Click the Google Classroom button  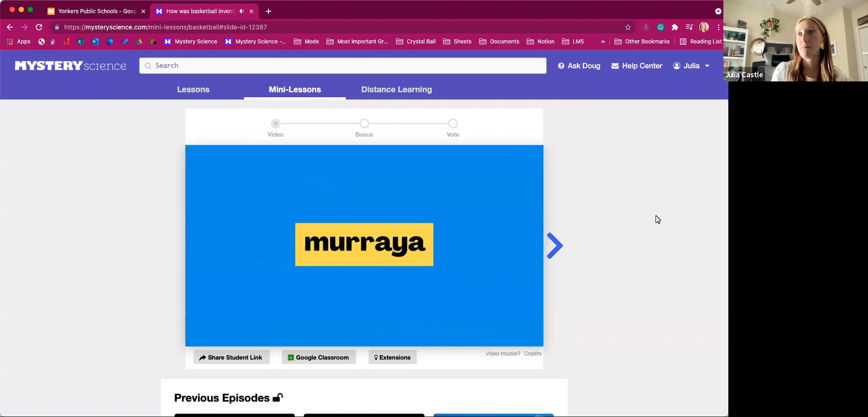point(319,357)
